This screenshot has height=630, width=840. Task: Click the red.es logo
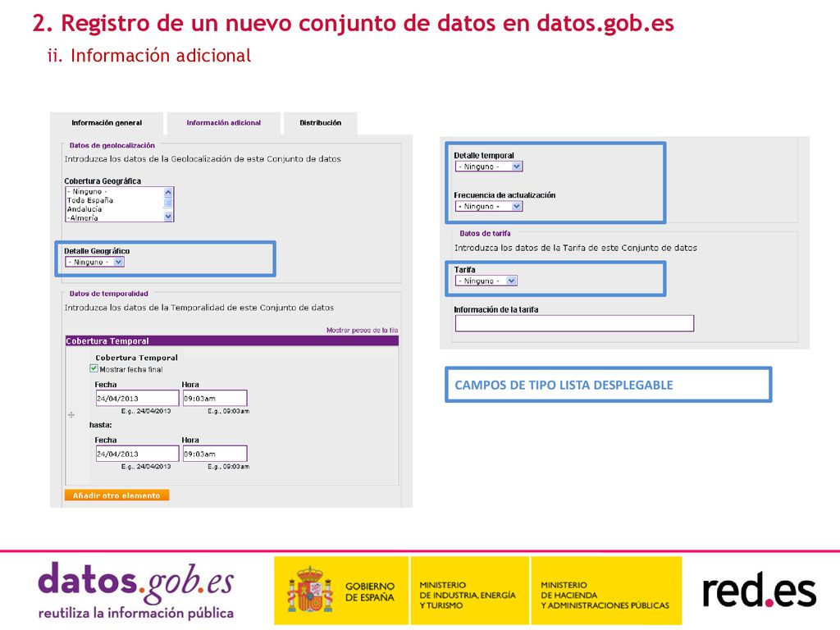point(759,591)
